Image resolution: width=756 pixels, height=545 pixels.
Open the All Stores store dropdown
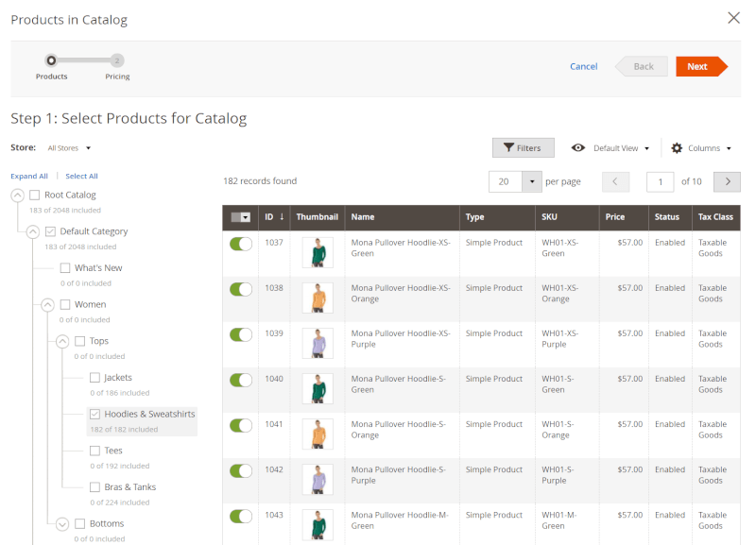pyautogui.click(x=69, y=148)
